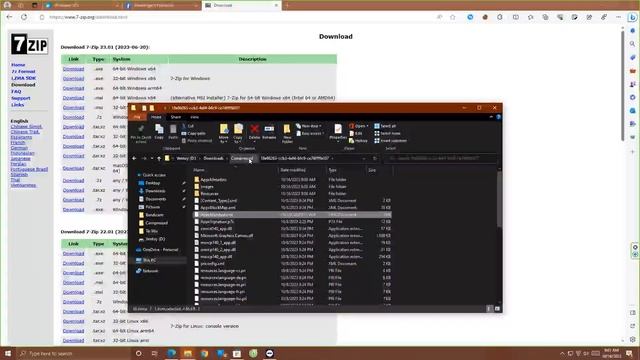Click Chinese Simpl. language link
The width and height of the screenshot is (640, 360).
click(x=27, y=127)
